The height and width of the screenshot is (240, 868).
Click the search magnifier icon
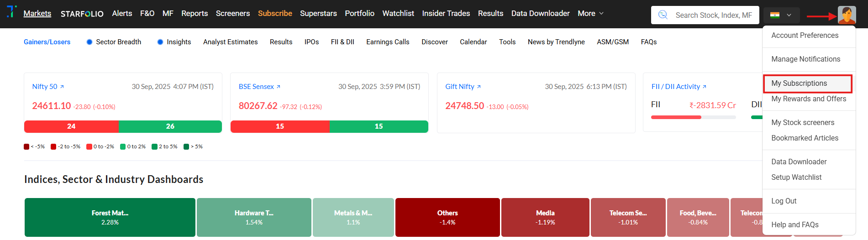(x=663, y=15)
